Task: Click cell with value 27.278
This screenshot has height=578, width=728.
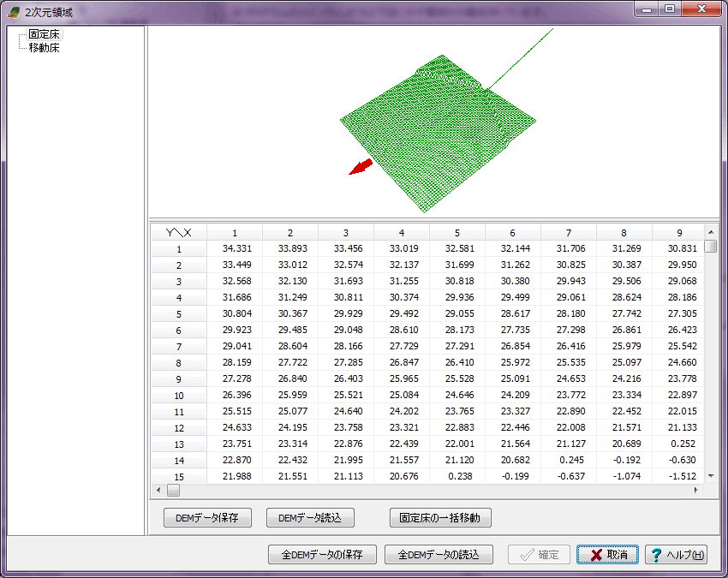Action: pyautogui.click(x=236, y=378)
